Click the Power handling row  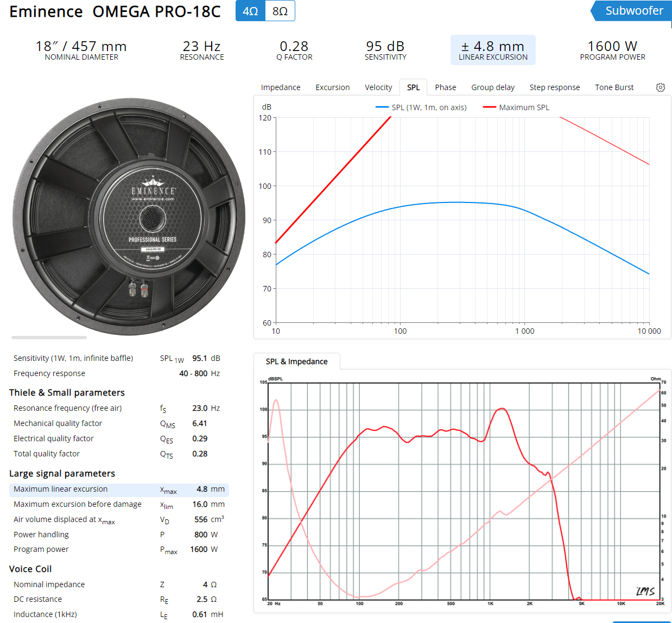coord(119,535)
